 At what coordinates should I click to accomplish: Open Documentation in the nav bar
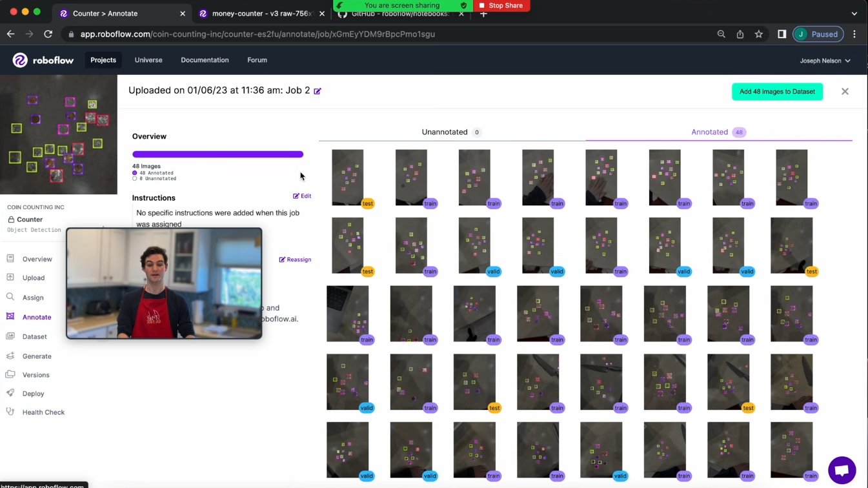205,60
